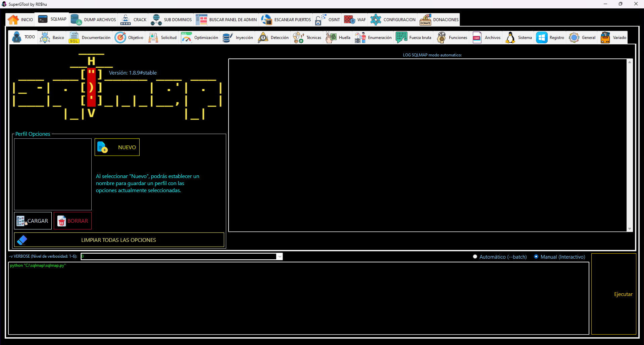The height and width of the screenshot is (345, 644).
Task: Click the LOG SQLMAP modo automatico label
Action: [432, 55]
